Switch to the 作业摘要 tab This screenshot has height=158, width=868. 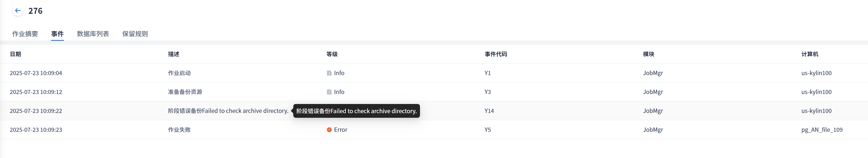pos(25,34)
